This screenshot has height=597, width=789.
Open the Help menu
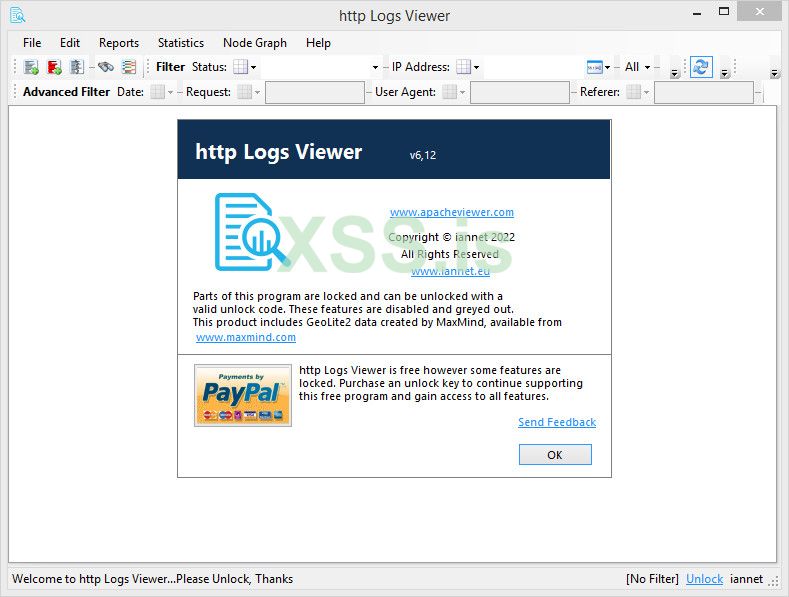tap(318, 43)
